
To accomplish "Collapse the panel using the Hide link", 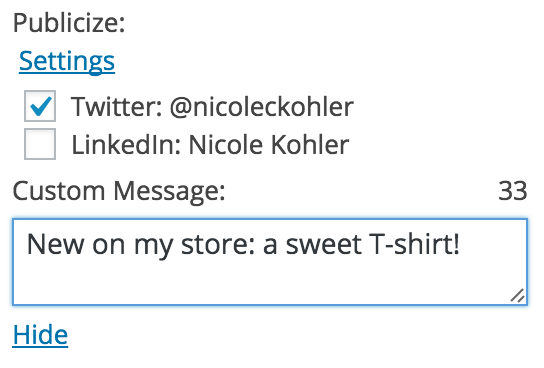I will [x=40, y=335].
